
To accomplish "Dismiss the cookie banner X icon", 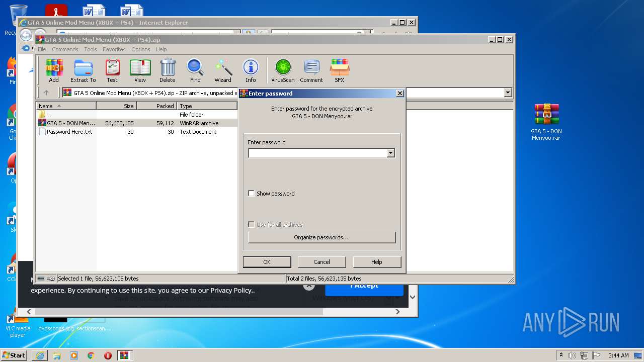I will click(309, 286).
